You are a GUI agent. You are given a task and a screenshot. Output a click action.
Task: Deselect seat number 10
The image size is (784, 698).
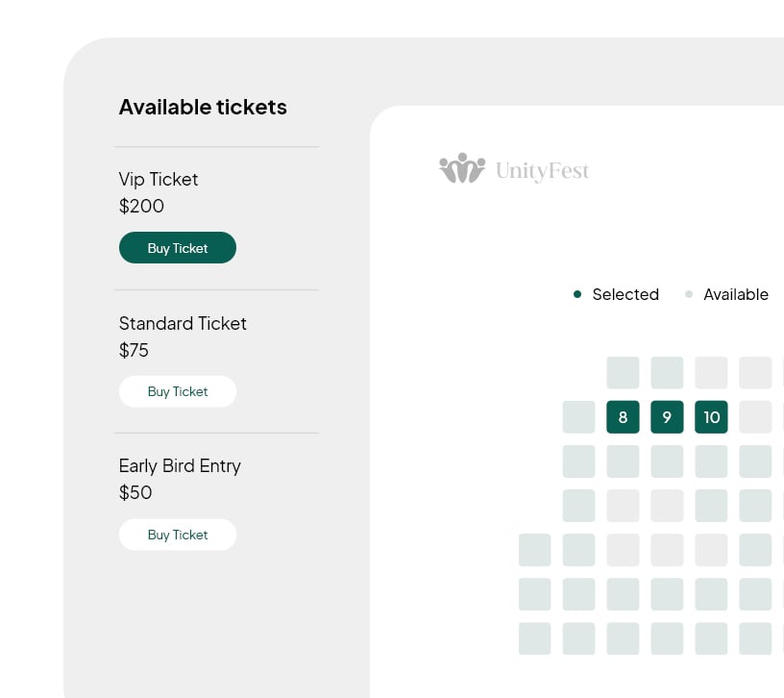(711, 417)
